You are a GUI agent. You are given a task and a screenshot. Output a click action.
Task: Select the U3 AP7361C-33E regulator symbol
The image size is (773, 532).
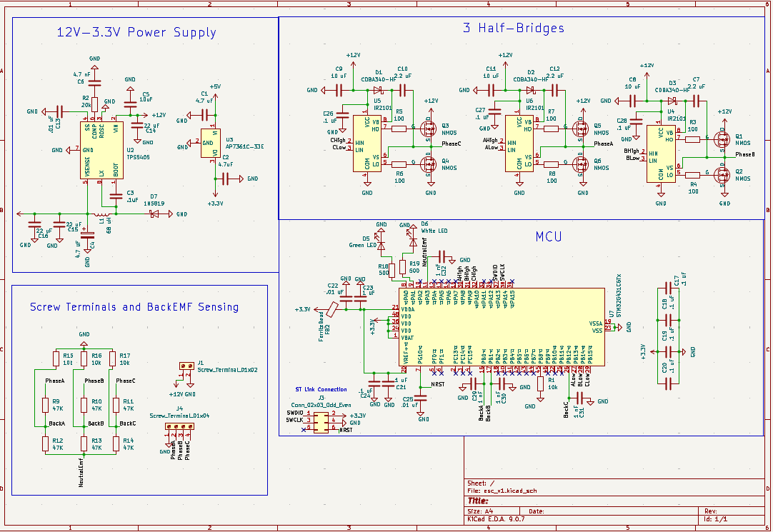(x=211, y=144)
